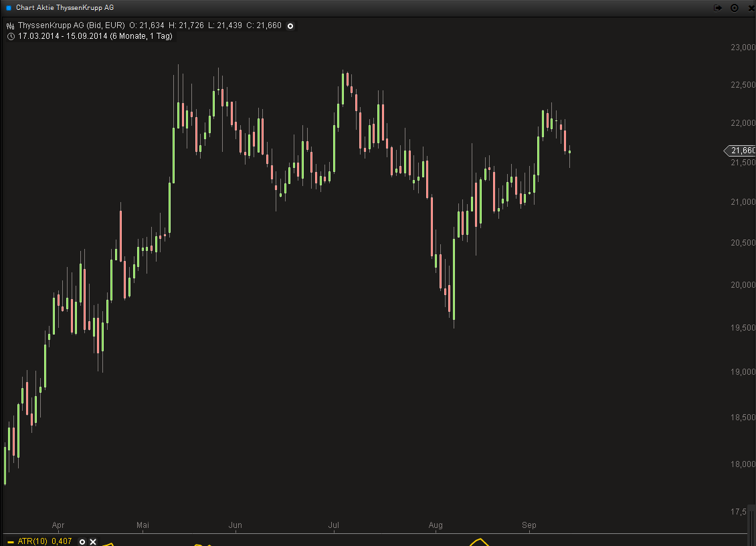The image size is (756, 546).
Task: Click the 23,000 price level on the axis
Action: pos(743,48)
